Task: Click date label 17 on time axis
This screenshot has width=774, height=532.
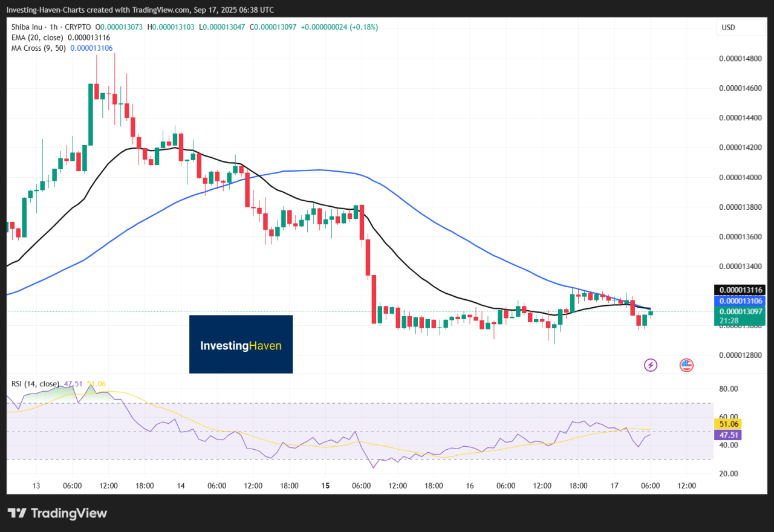Action: point(614,485)
